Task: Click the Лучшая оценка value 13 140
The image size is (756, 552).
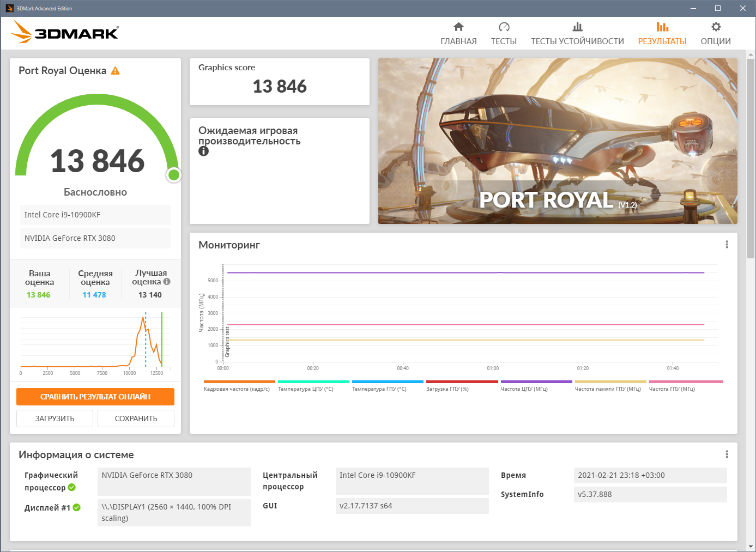Action: (150, 295)
